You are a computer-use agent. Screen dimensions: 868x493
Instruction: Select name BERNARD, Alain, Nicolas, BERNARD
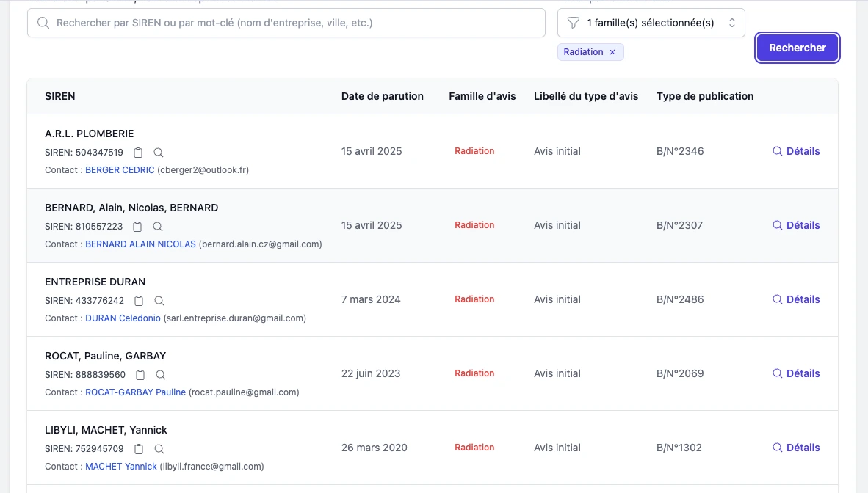(x=131, y=208)
